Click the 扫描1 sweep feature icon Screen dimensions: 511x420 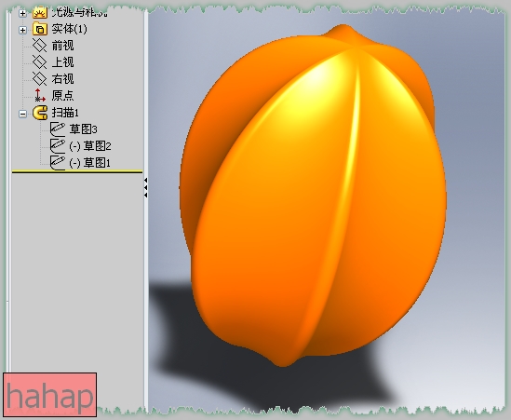[40, 113]
